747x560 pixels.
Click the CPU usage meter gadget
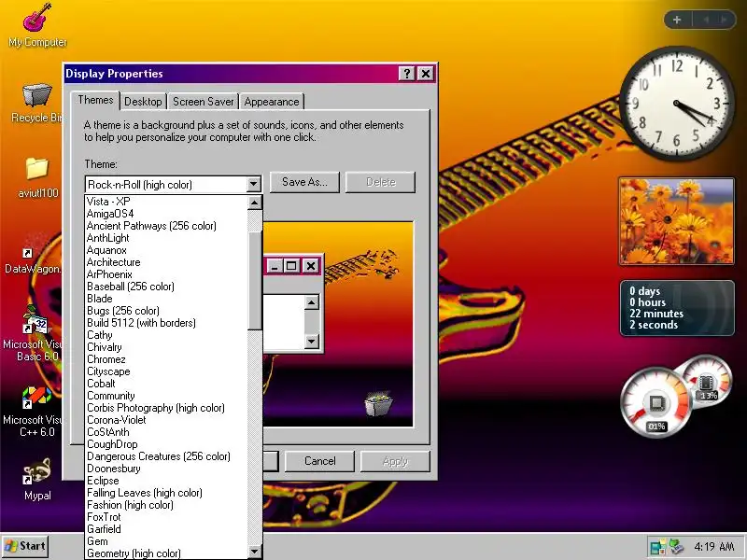pyautogui.click(x=656, y=403)
